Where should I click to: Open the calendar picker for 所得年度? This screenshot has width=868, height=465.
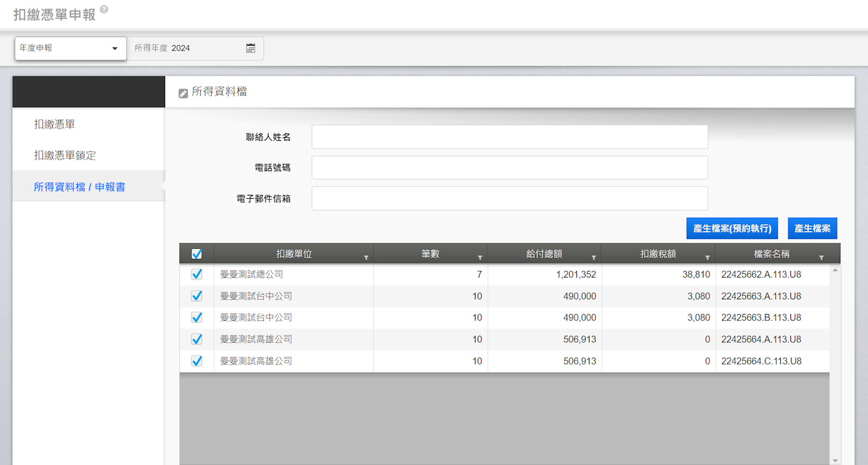pyautogui.click(x=250, y=48)
